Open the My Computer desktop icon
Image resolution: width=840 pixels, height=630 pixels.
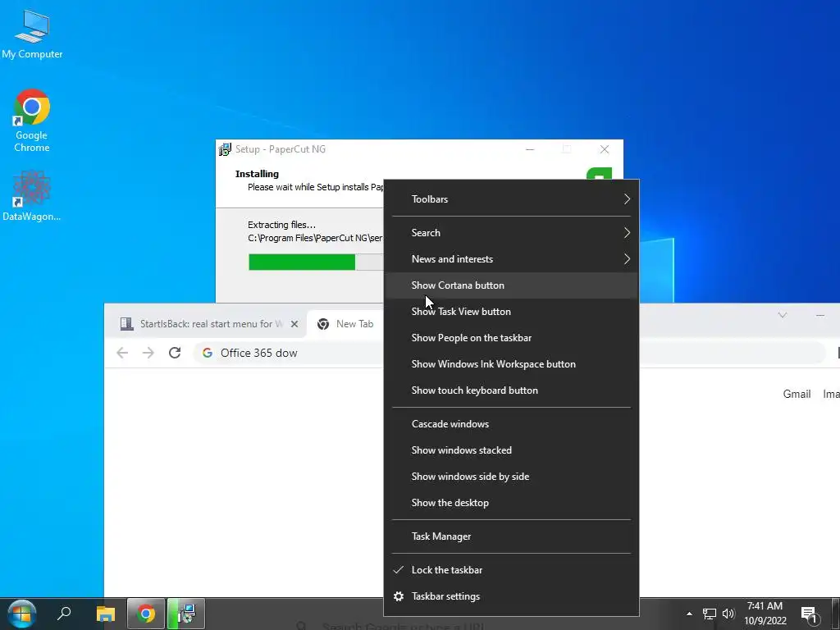click(x=32, y=34)
